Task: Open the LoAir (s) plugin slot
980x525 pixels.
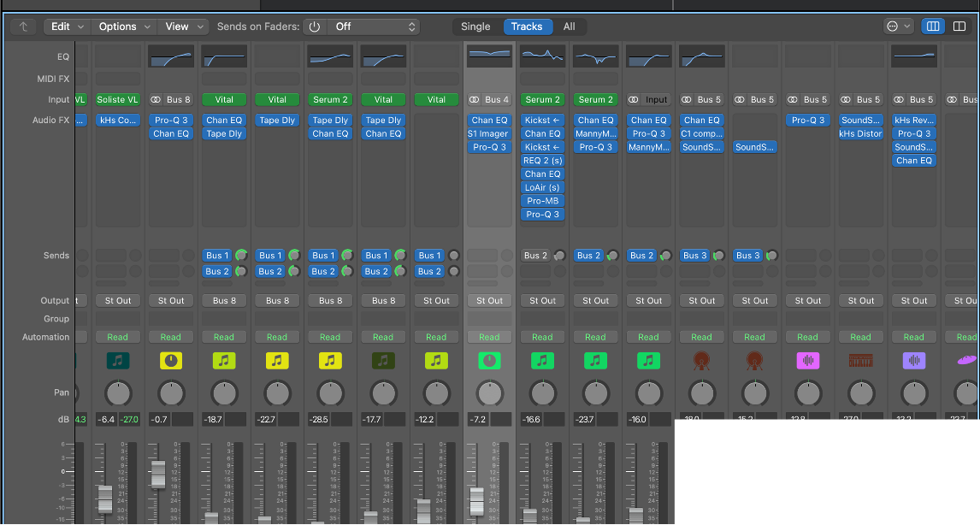Action: pyautogui.click(x=542, y=187)
